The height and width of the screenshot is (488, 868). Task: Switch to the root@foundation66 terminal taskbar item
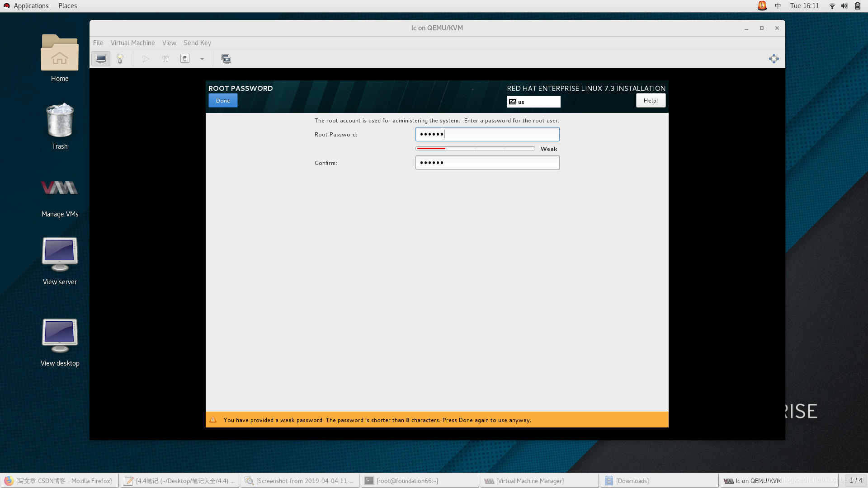(420, 481)
